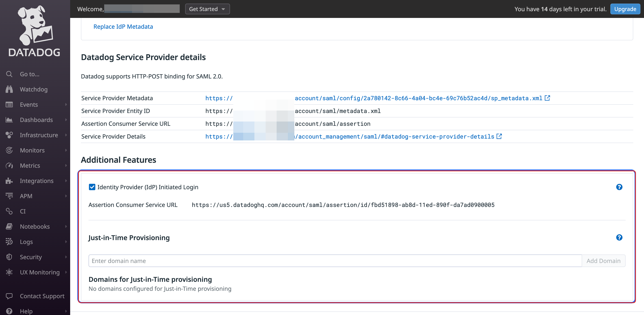Screen dimensions: 644x315
Task: Click Add Domain button
Action: click(x=604, y=260)
